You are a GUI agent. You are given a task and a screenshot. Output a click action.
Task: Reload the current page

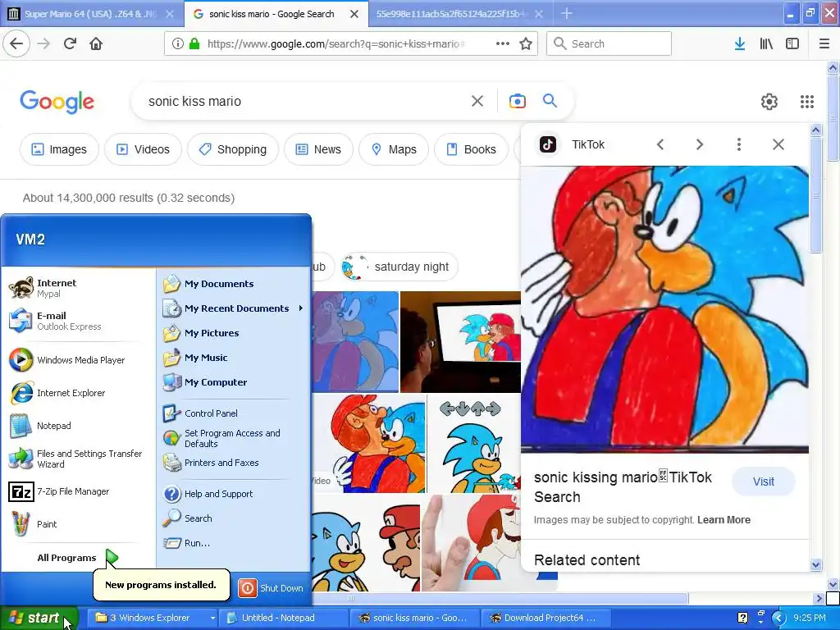pos(70,43)
